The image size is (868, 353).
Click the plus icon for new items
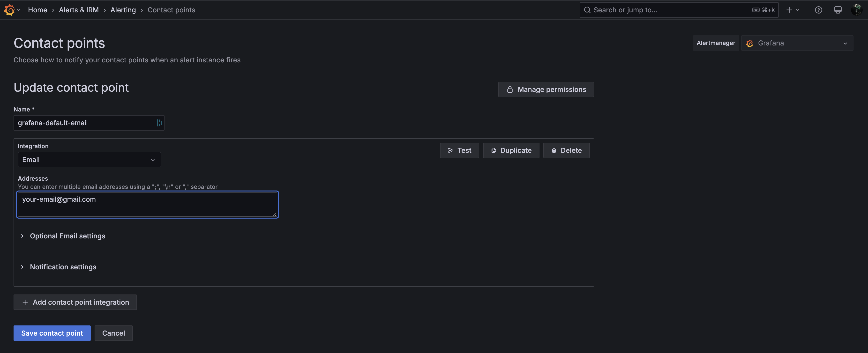pyautogui.click(x=789, y=10)
